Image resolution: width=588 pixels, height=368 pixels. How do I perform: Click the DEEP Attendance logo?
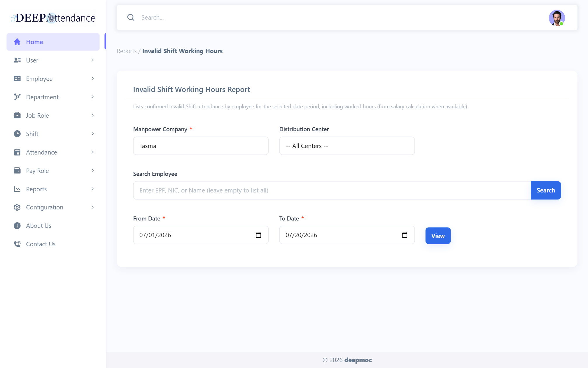click(x=53, y=18)
